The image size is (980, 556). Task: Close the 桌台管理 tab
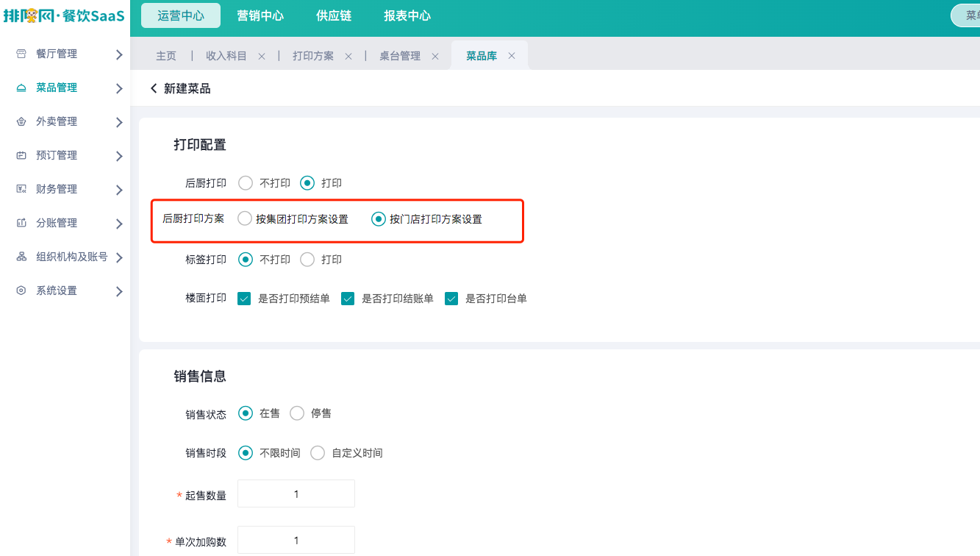435,57
